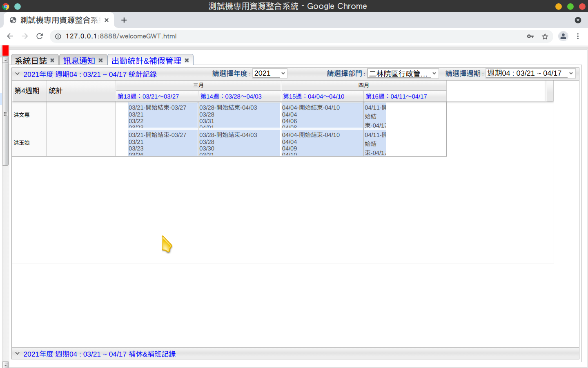Expand the 補休&補班記錄 section
588x368 pixels.
tap(18, 354)
